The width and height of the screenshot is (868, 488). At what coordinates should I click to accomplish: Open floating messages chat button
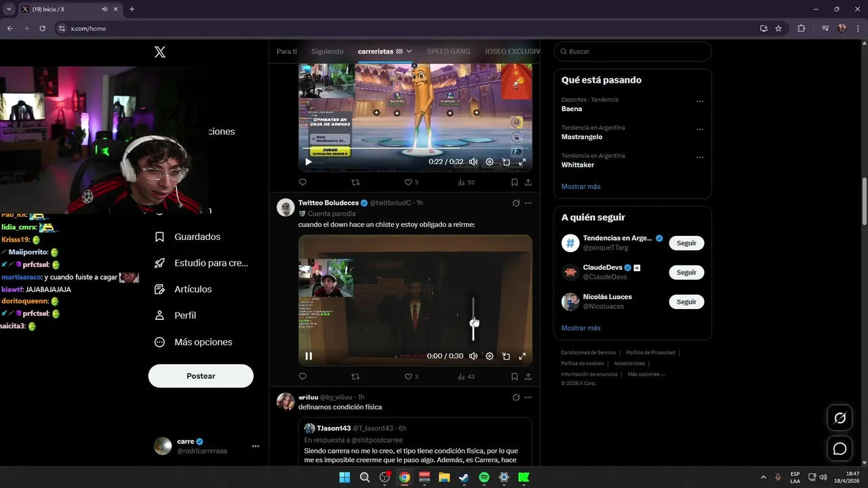(x=840, y=449)
